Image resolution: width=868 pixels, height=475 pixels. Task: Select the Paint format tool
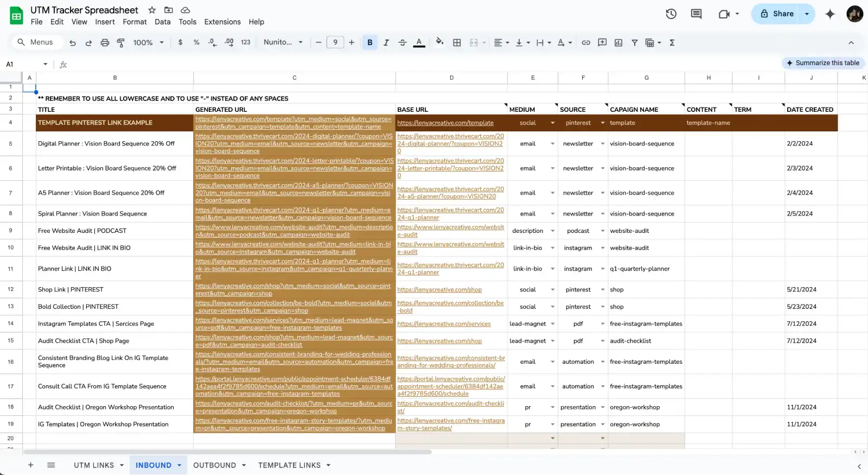click(x=120, y=42)
